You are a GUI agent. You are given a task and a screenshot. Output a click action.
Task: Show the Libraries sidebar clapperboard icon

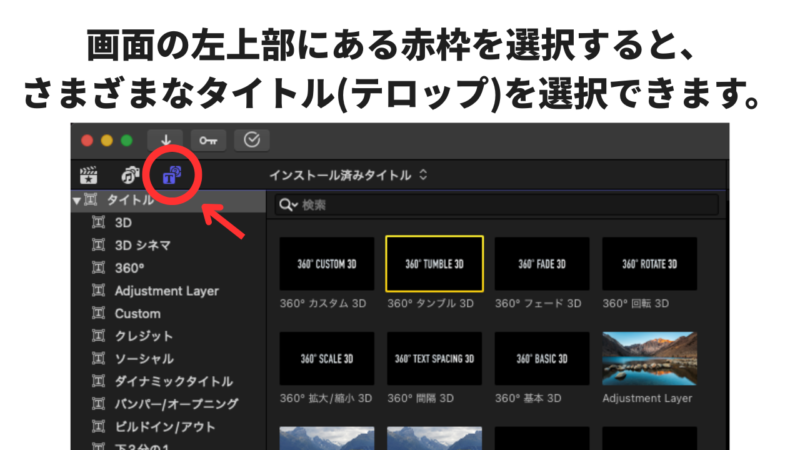89,175
